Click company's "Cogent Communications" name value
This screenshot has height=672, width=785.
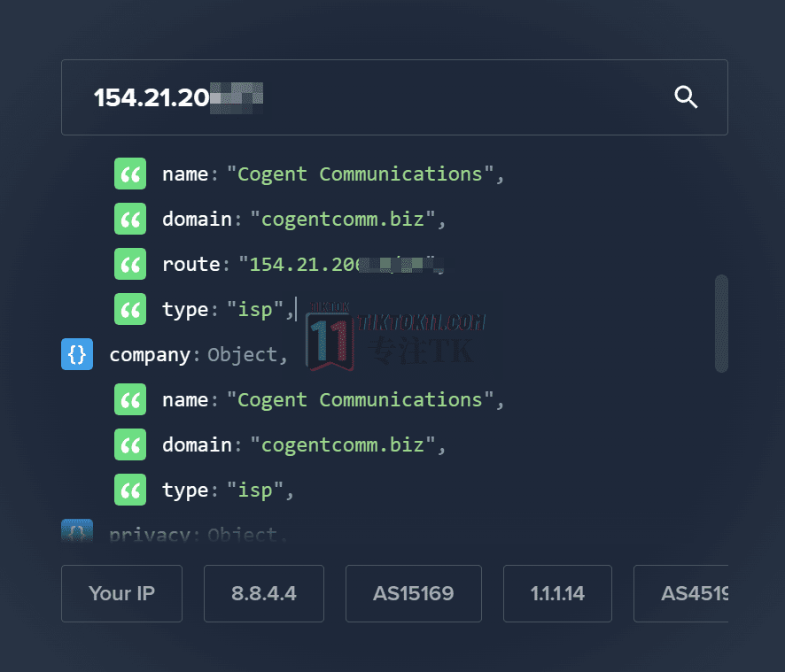(x=360, y=400)
